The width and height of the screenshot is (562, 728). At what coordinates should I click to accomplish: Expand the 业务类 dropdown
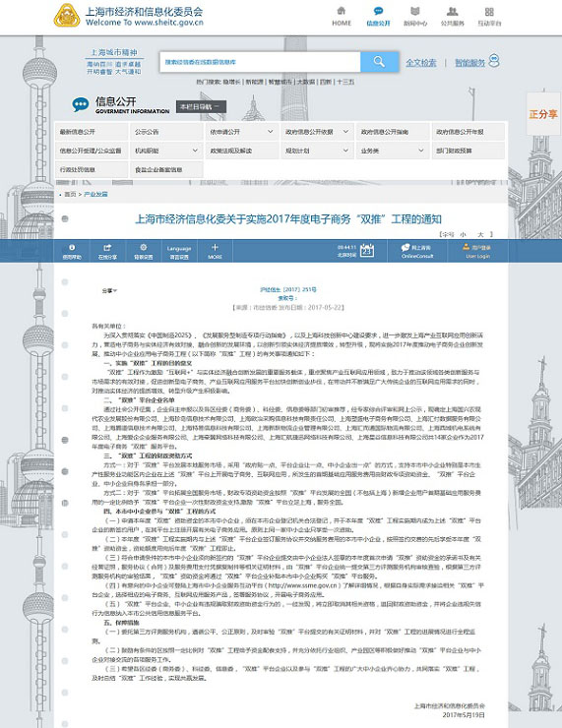pos(393,151)
